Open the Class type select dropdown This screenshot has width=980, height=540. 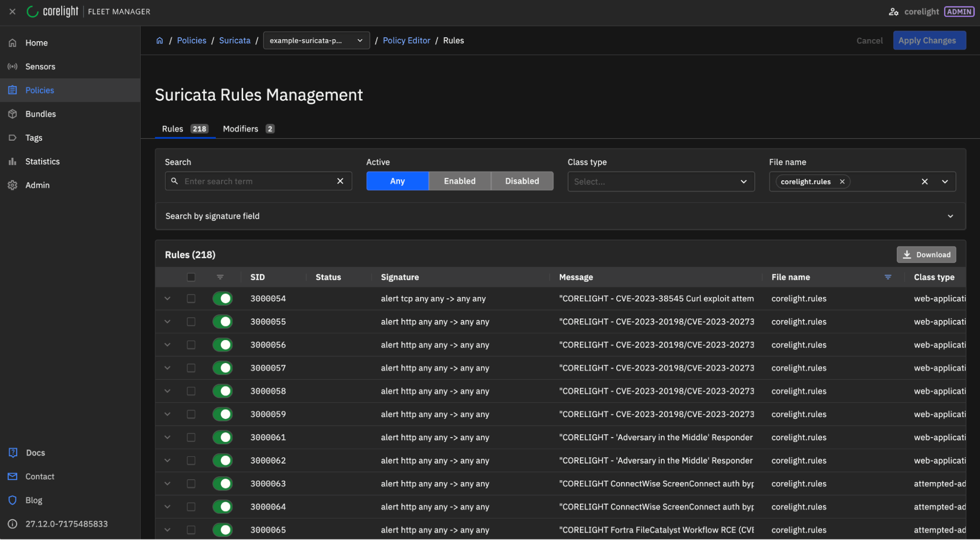660,182
